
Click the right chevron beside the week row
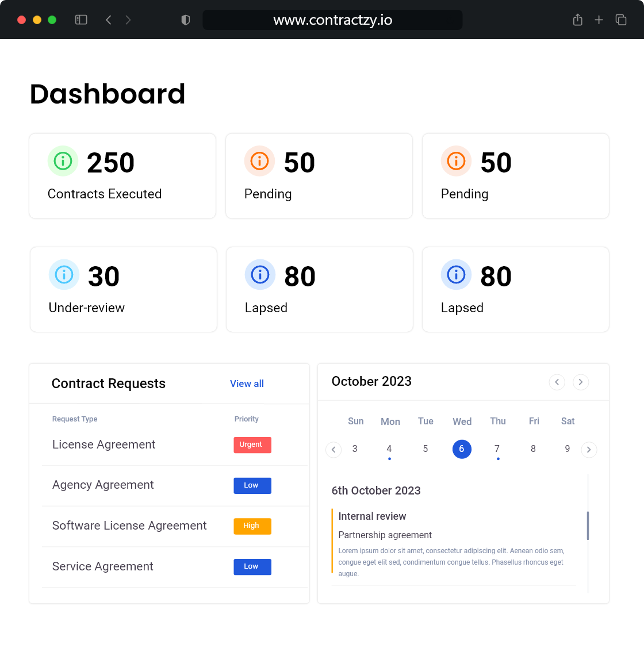[589, 449]
